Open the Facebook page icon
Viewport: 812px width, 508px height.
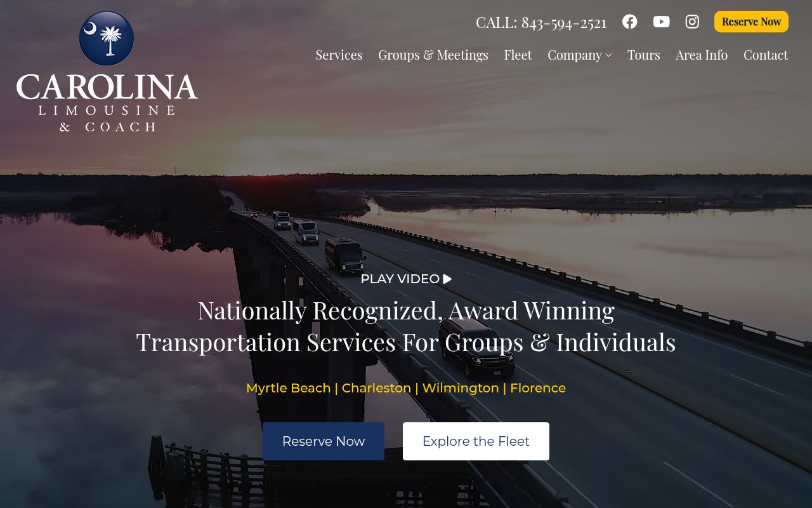pyautogui.click(x=629, y=22)
